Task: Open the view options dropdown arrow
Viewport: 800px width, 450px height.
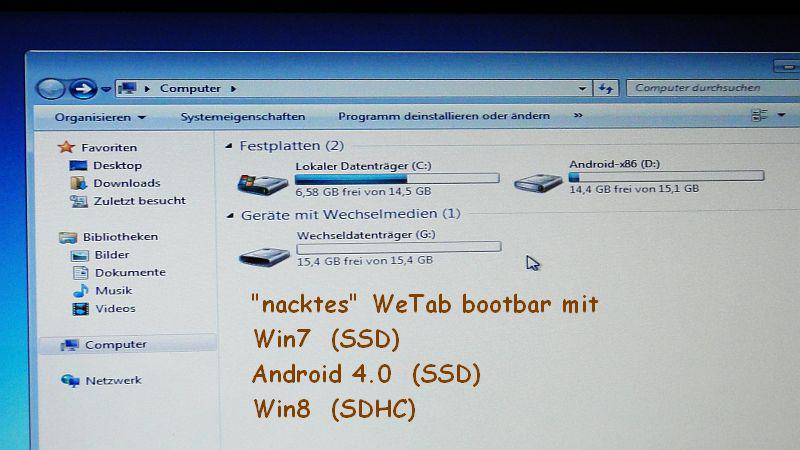Action: click(781, 115)
